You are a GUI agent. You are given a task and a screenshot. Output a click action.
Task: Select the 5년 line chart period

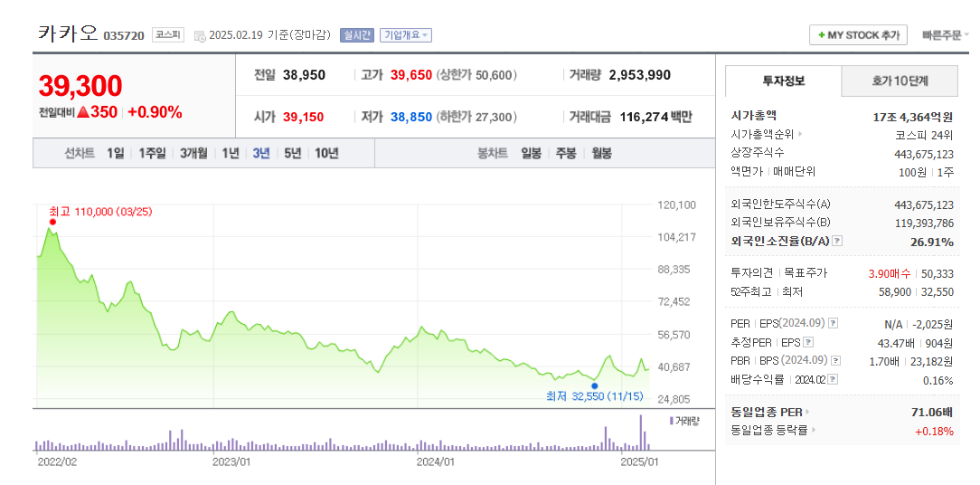pyautogui.click(x=293, y=153)
